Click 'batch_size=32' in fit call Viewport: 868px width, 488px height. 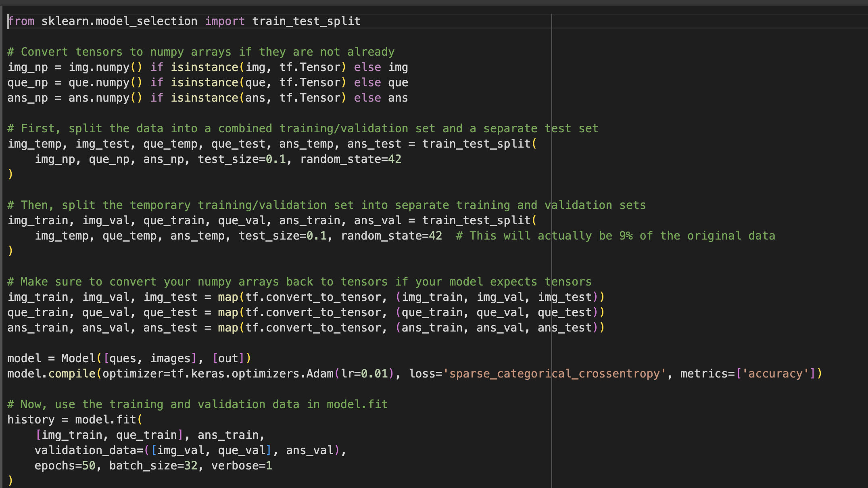[153, 465]
